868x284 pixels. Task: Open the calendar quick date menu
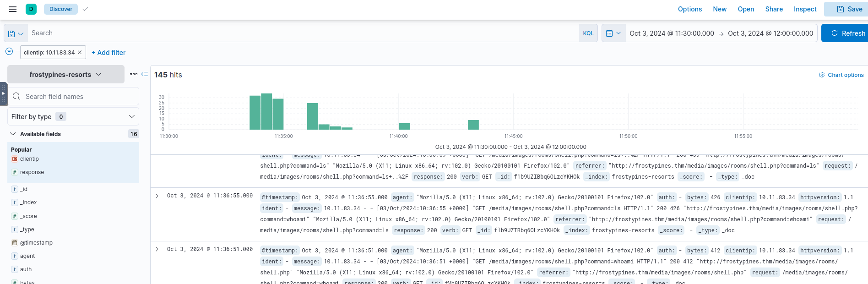pos(613,33)
